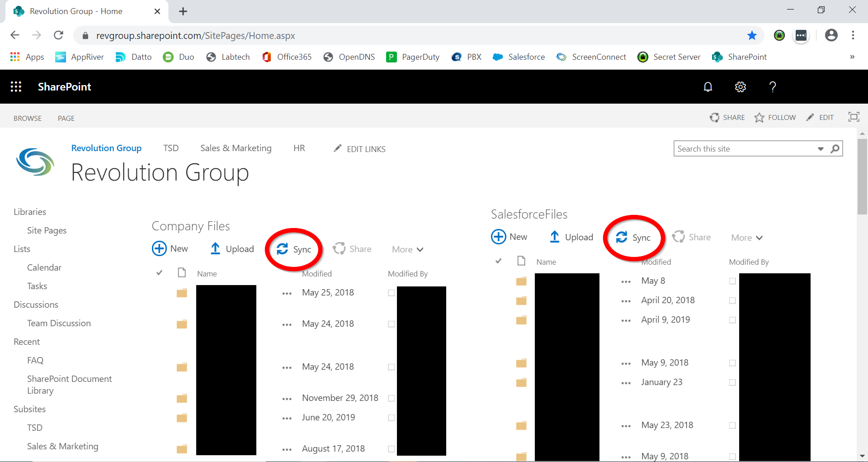Open the Salesforce bookmark

tap(519, 57)
